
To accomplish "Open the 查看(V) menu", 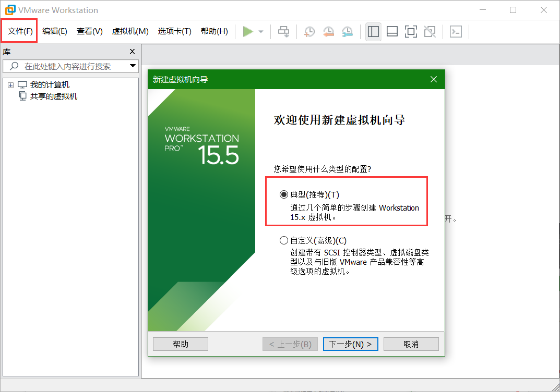I will pyautogui.click(x=90, y=31).
